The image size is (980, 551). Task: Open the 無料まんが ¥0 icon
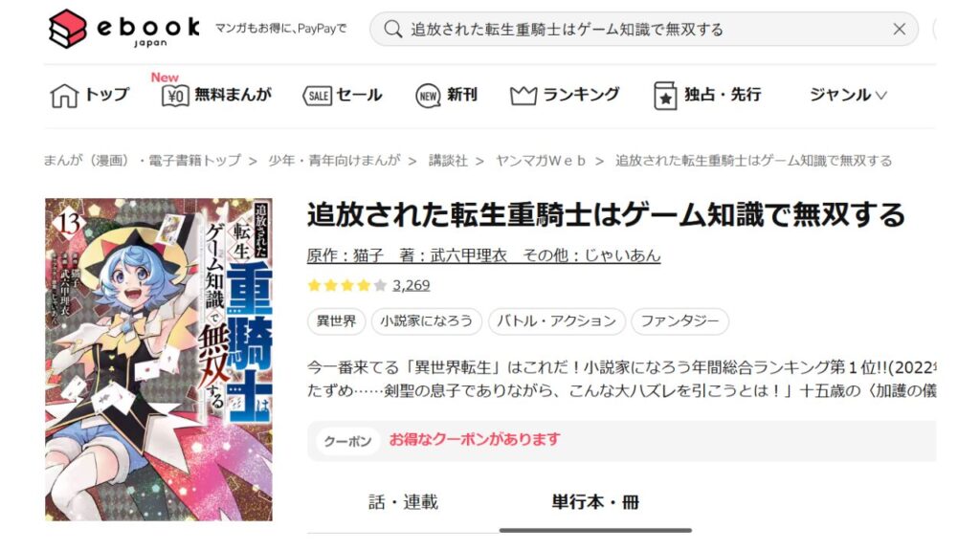pyautogui.click(x=175, y=96)
